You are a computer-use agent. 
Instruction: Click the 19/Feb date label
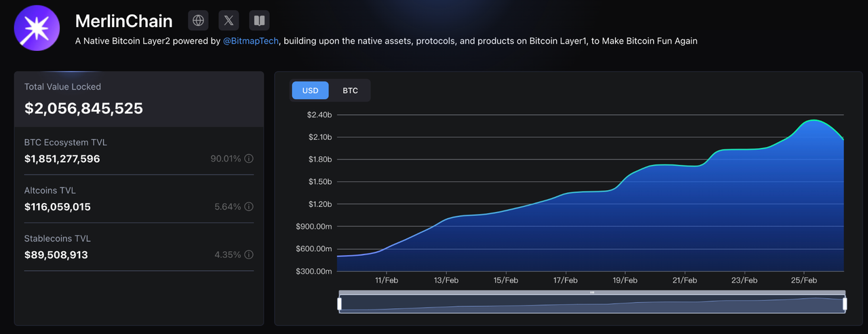click(x=625, y=280)
